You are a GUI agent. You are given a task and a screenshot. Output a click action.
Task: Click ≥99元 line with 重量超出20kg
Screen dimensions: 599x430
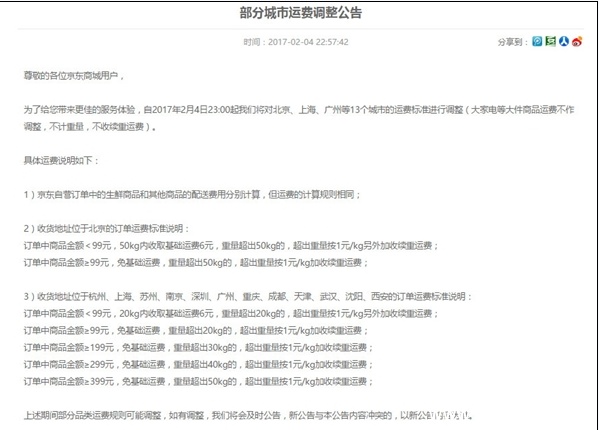(x=196, y=330)
